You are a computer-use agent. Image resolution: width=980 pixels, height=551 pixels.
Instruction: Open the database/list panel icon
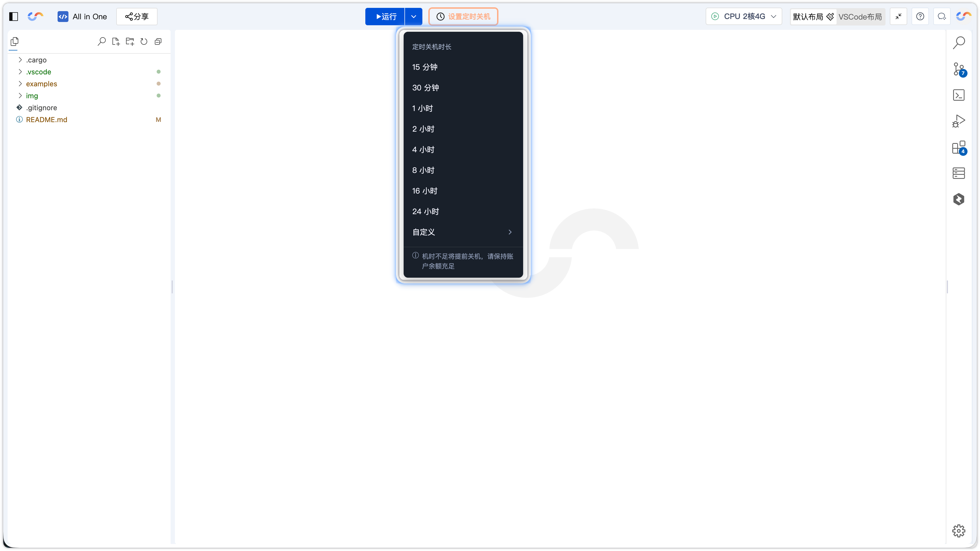point(959,173)
